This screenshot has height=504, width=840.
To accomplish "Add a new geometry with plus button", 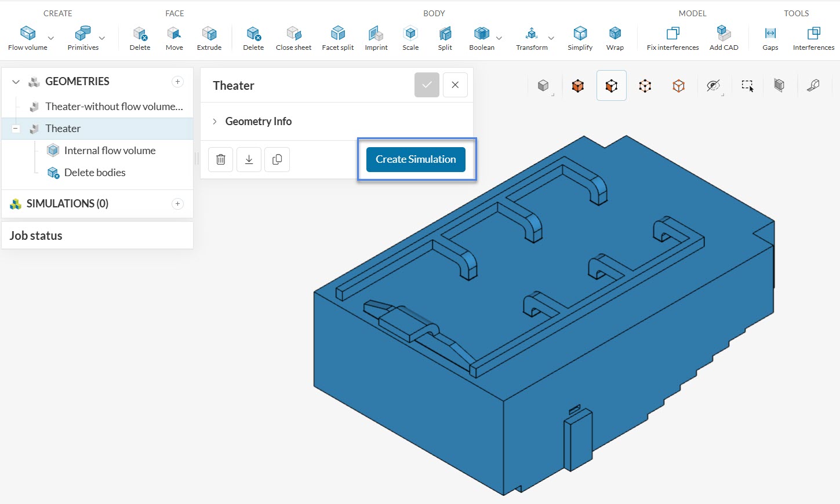I will tap(178, 82).
